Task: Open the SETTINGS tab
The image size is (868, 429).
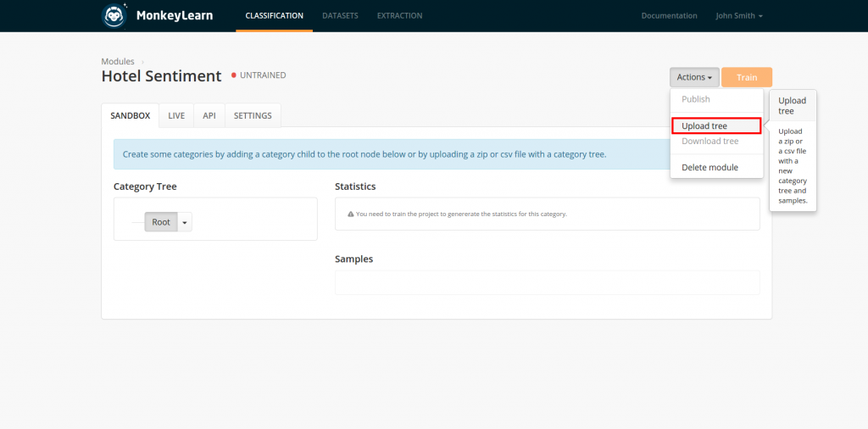Action: coord(253,115)
